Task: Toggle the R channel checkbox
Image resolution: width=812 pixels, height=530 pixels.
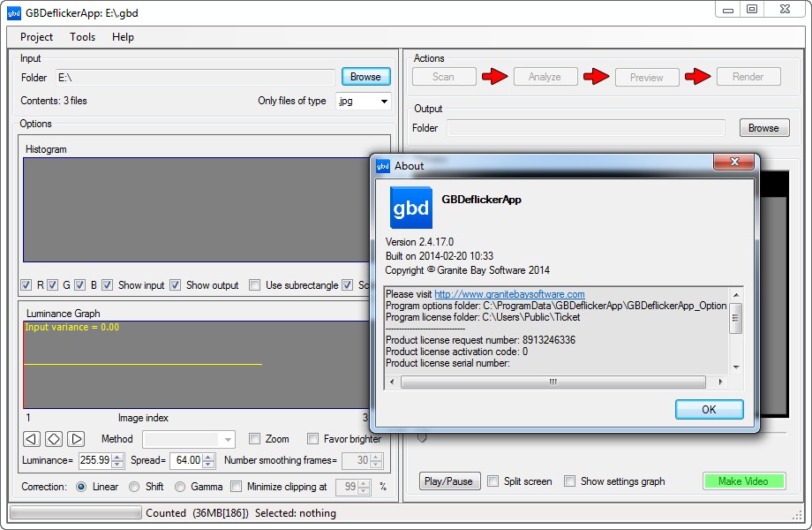Action: pos(26,285)
